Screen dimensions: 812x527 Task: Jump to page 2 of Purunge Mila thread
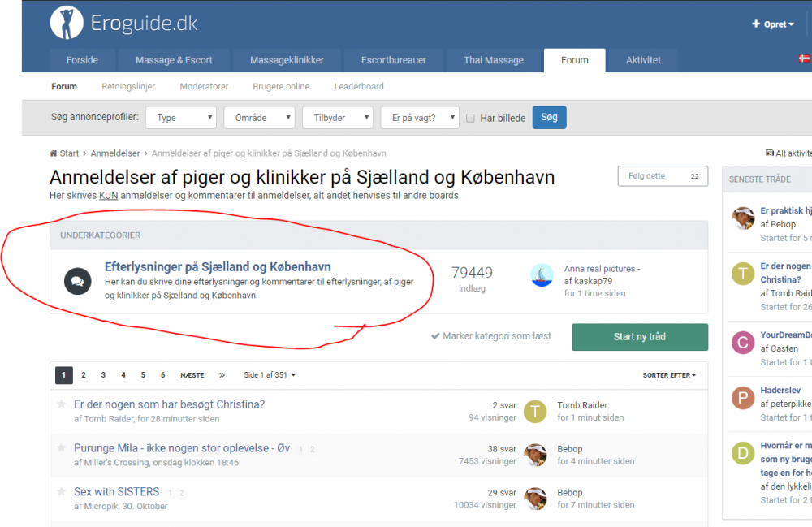(313, 449)
